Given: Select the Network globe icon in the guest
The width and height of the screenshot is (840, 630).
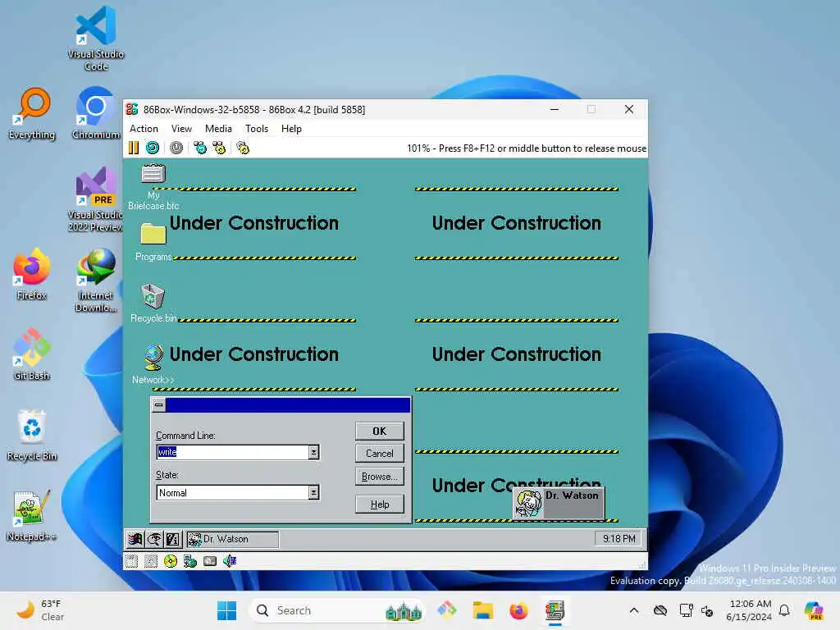Looking at the screenshot, I should (153, 358).
